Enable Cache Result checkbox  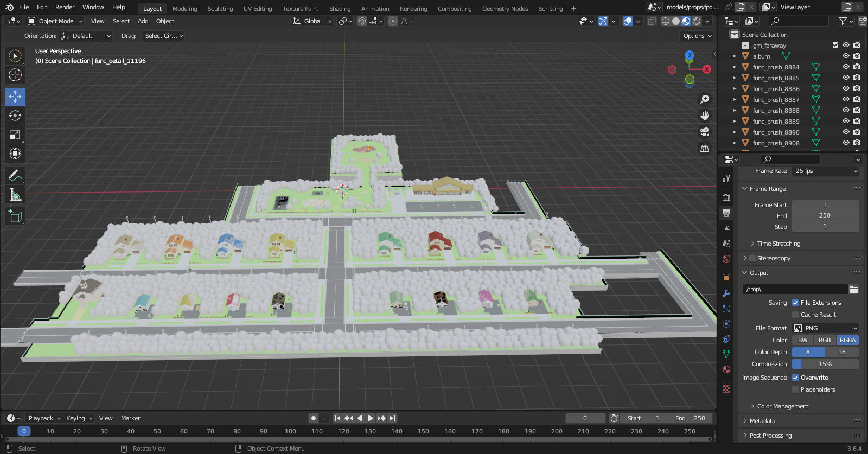click(x=795, y=315)
